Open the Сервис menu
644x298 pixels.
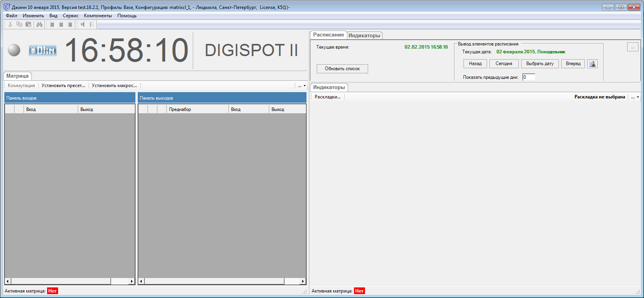click(71, 16)
